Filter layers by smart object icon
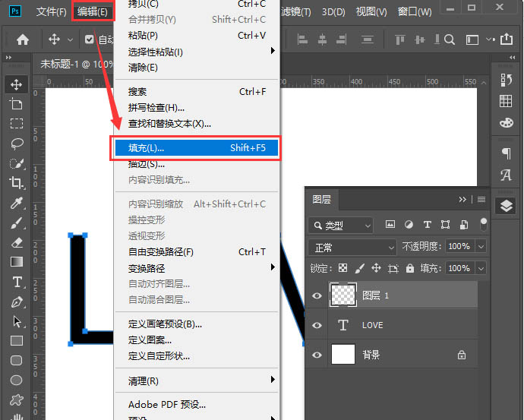Screen dimensions: 524x420 [x=464, y=225]
